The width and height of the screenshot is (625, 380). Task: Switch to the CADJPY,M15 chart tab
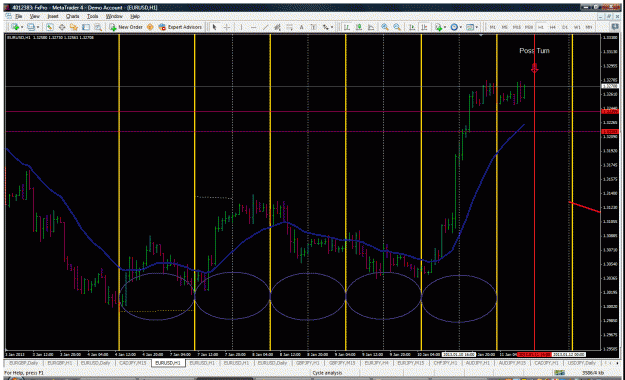coord(133,363)
